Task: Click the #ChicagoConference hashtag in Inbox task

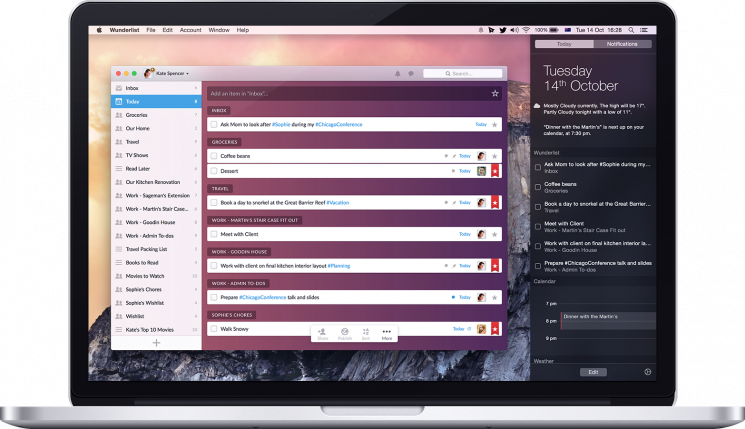Action: click(339, 124)
